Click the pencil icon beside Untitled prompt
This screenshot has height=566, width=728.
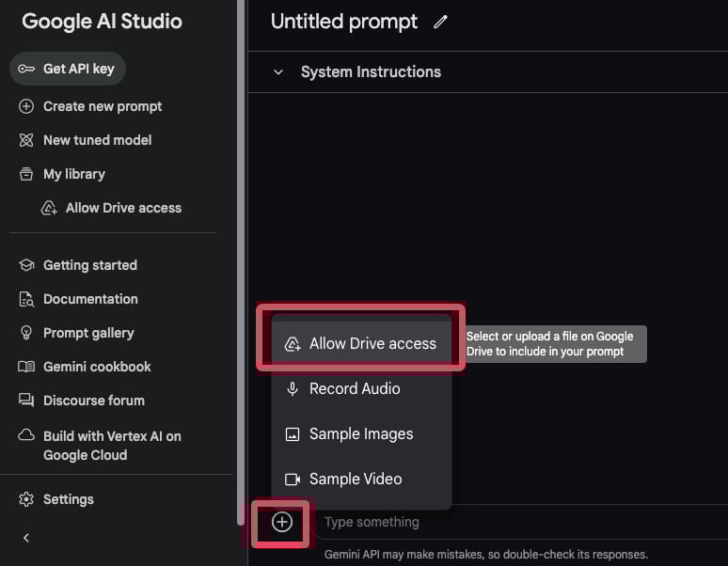(x=440, y=23)
